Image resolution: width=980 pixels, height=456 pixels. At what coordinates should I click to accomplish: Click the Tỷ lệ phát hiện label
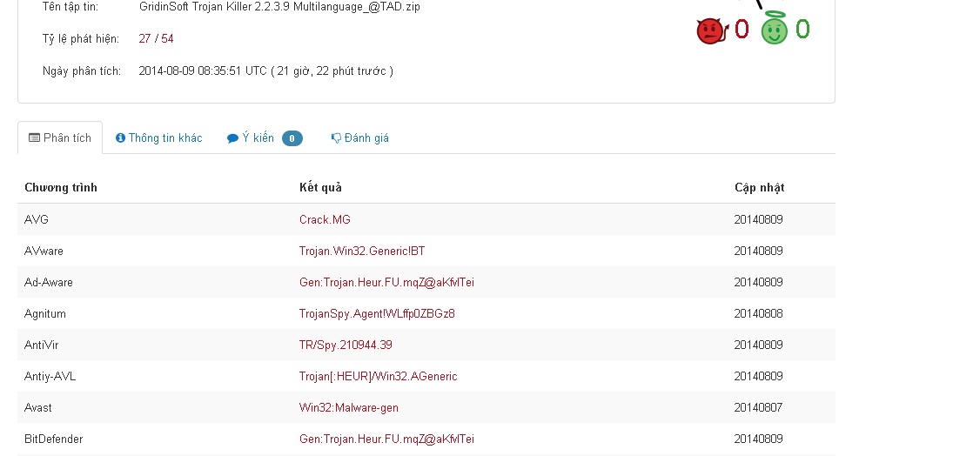point(81,39)
